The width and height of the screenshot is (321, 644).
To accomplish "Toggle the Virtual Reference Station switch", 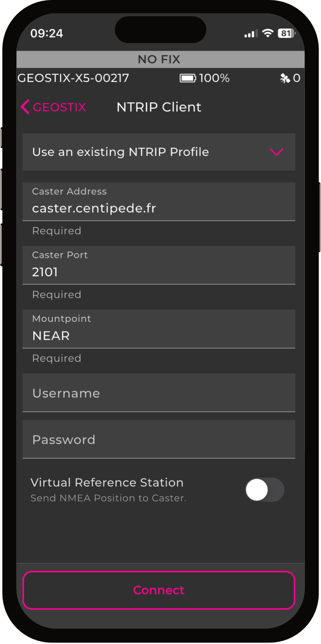I will click(x=264, y=490).
